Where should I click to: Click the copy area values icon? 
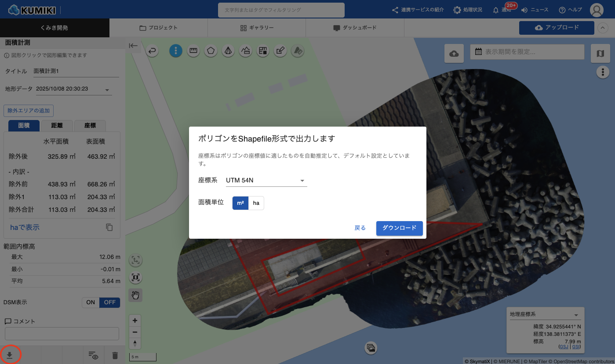[109, 227]
